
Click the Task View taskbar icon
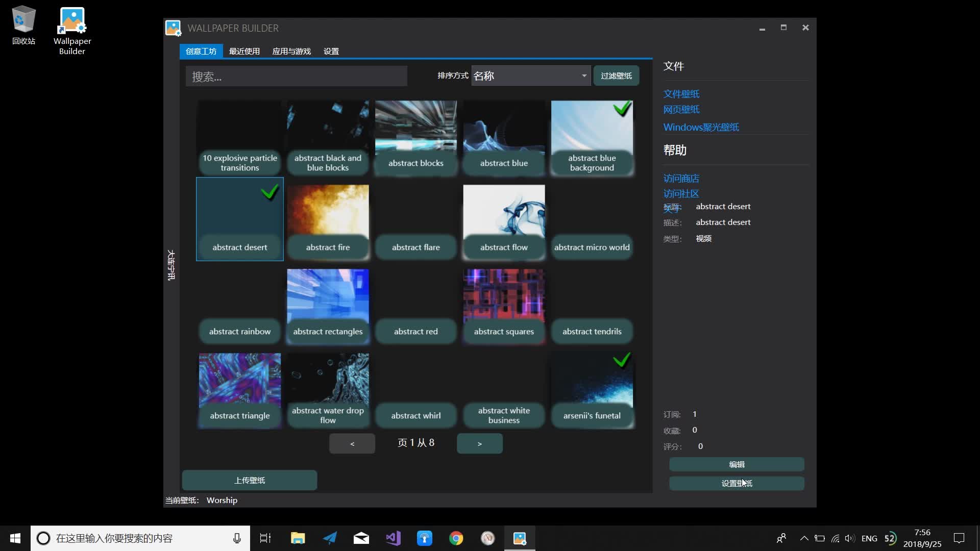[265, 538]
